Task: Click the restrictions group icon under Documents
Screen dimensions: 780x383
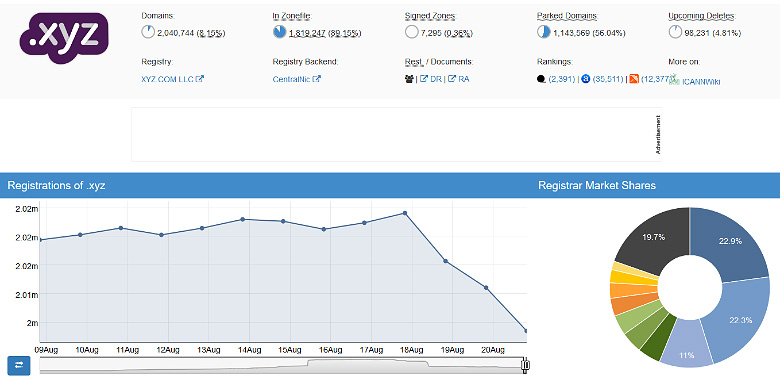Action: tap(409, 79)
